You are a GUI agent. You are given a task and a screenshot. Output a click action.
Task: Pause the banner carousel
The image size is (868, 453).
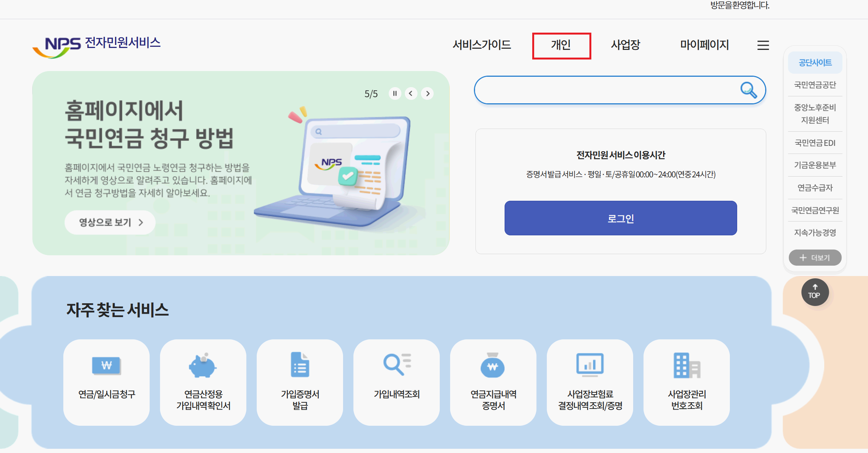395,93
